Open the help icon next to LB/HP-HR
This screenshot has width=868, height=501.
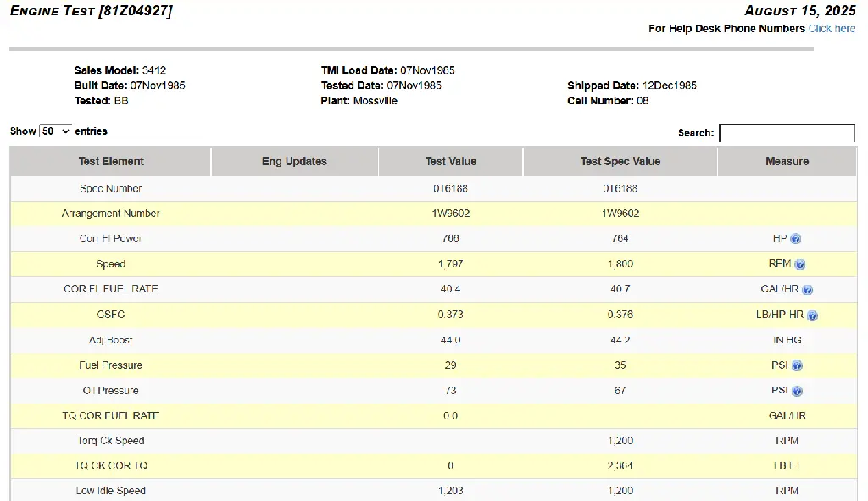(812, 315)
